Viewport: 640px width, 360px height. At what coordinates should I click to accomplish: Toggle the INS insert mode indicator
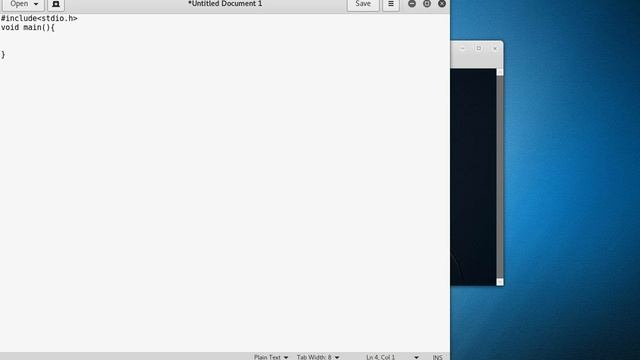pos(437,357)
